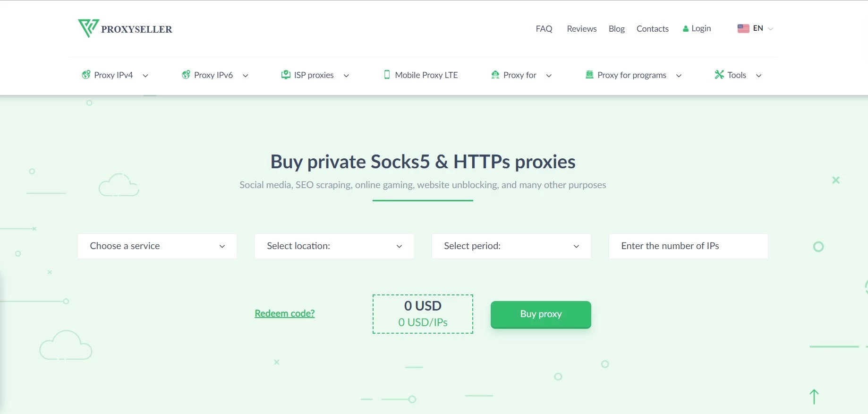Click the ISP proxies laptop icon
868x414 pixels.
point(286,75)
